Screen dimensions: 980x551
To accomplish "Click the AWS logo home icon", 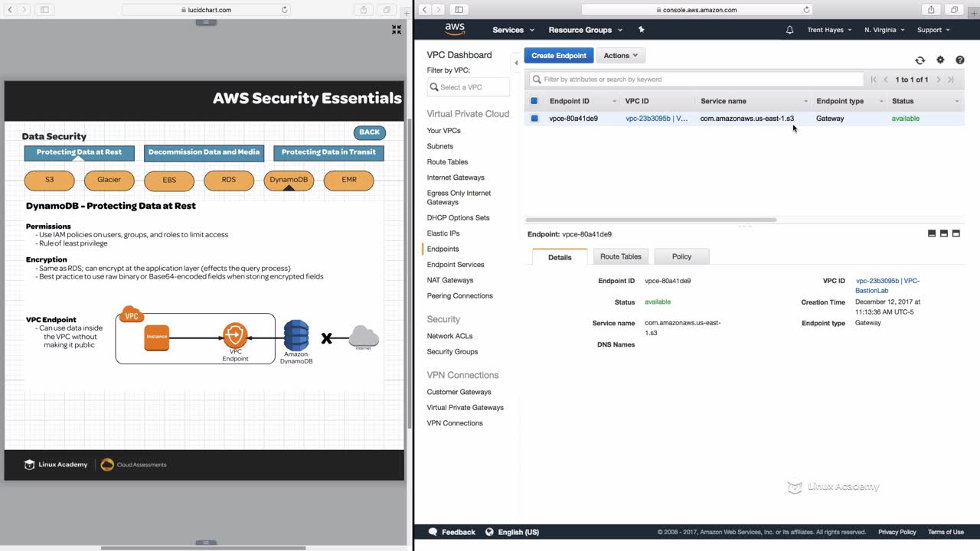I will (455, 29).
